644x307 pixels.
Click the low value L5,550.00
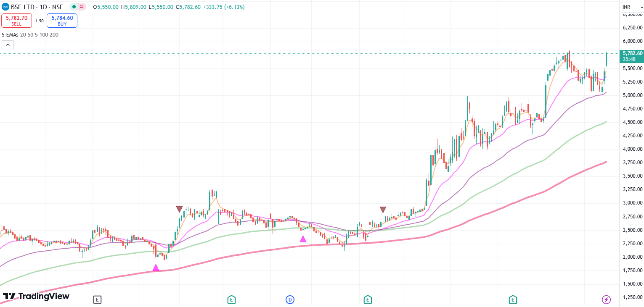[161, 7]
